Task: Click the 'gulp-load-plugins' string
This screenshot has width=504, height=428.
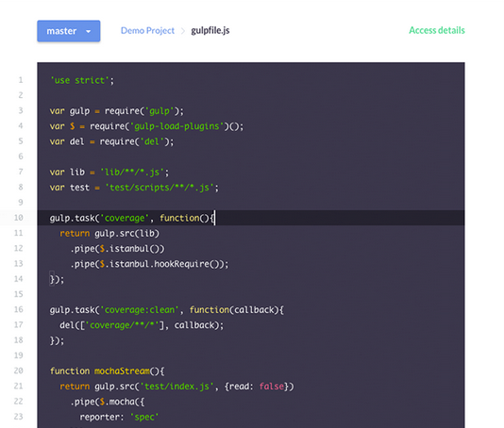Action: pyautogui.click(x=176, y=126)
